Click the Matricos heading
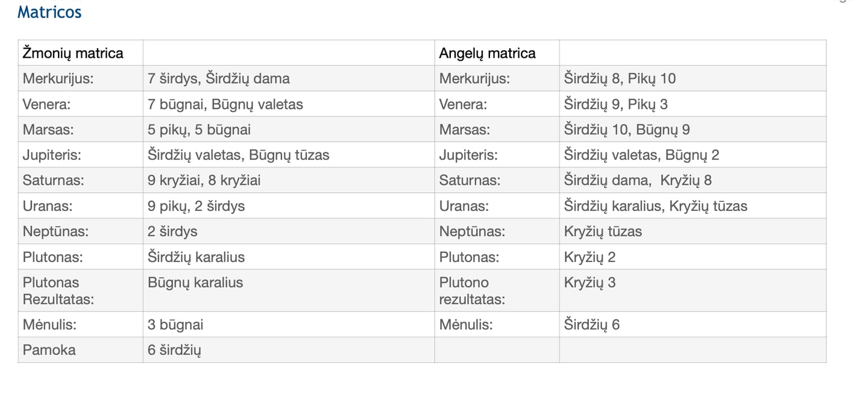 [x=49, y=12]
